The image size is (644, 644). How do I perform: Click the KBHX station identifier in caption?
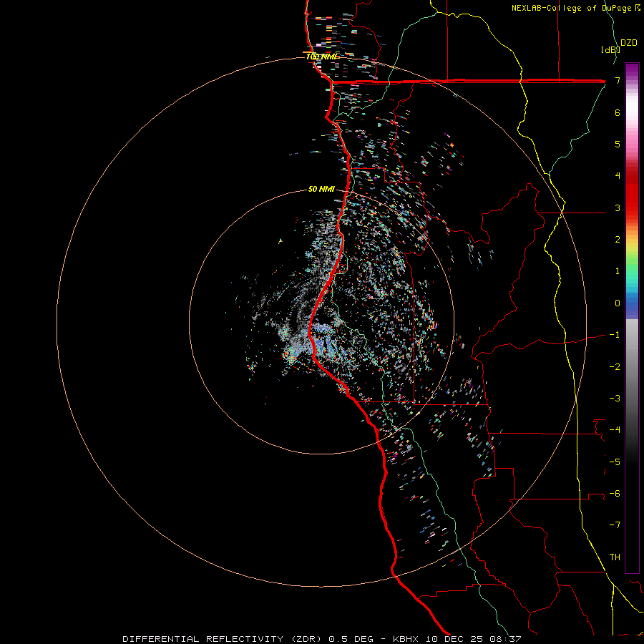coord(406,639)
